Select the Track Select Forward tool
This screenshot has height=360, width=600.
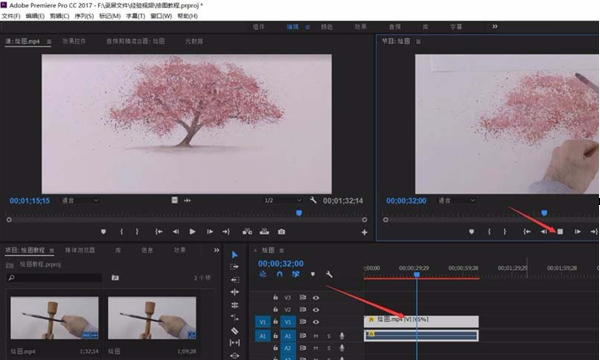[x=235, y=267]
